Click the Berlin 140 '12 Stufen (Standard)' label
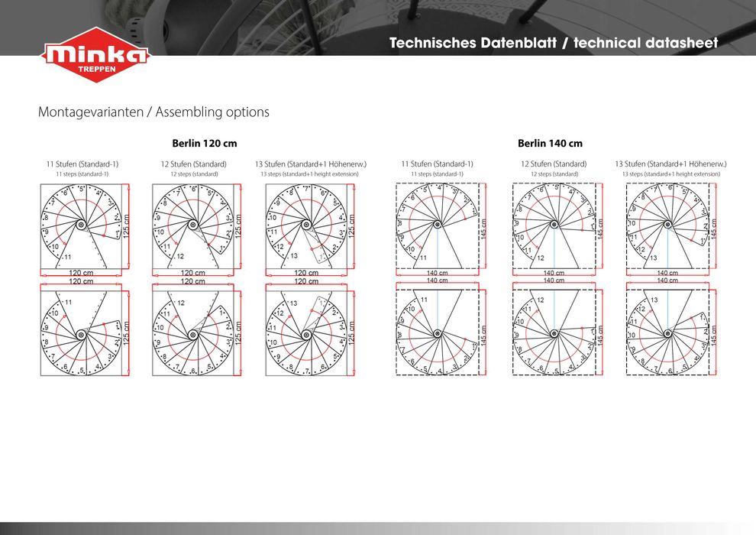Screen dimensions: 756x535 pyautogui.click(x=554, y=164)
